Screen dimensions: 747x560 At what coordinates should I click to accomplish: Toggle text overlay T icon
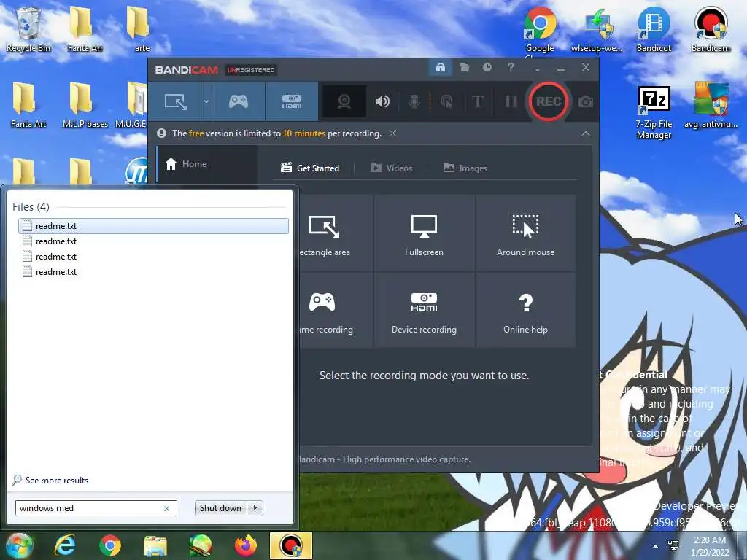pyautogui.click(x=478, y=101)
